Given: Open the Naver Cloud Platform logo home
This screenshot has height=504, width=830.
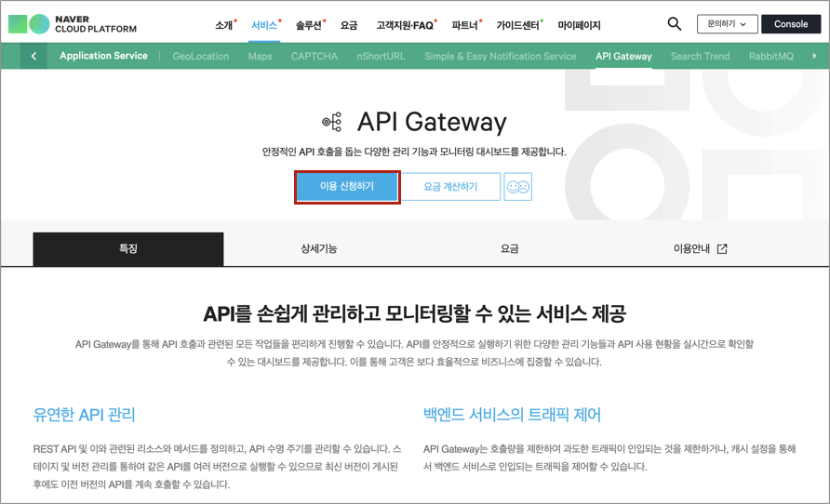Looking at the screenshot, I should point(73,24).
